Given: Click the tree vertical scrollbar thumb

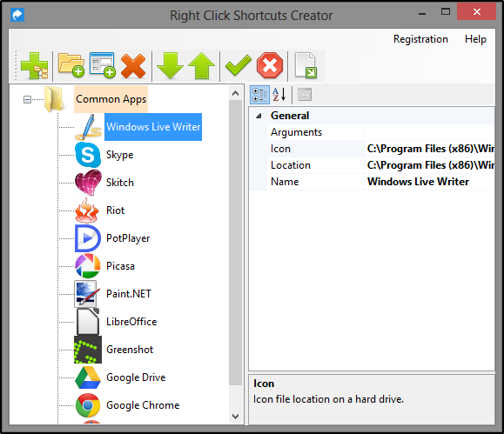Looking at the screenshot, I should point(235,243).
